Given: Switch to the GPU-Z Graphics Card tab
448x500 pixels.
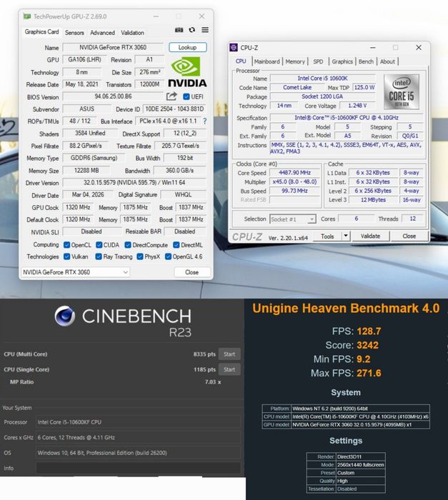Looking at the screenshot, I should 42,32.
